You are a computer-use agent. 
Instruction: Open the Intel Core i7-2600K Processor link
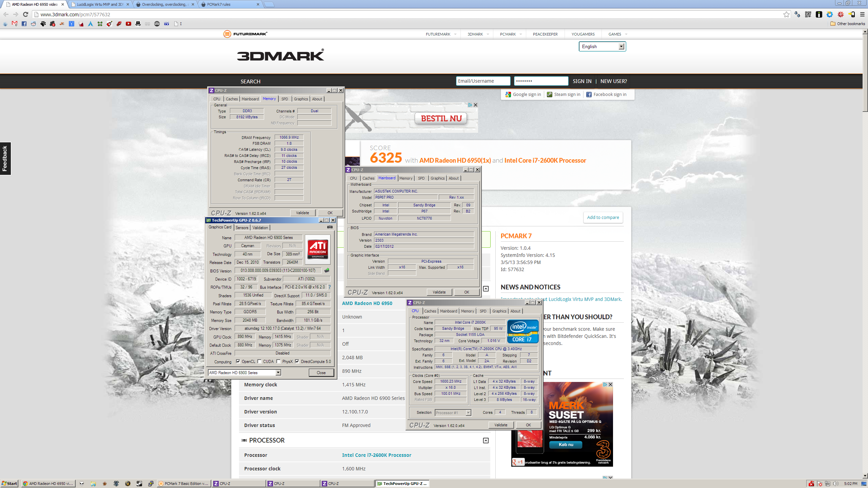[x=376, y=455]
